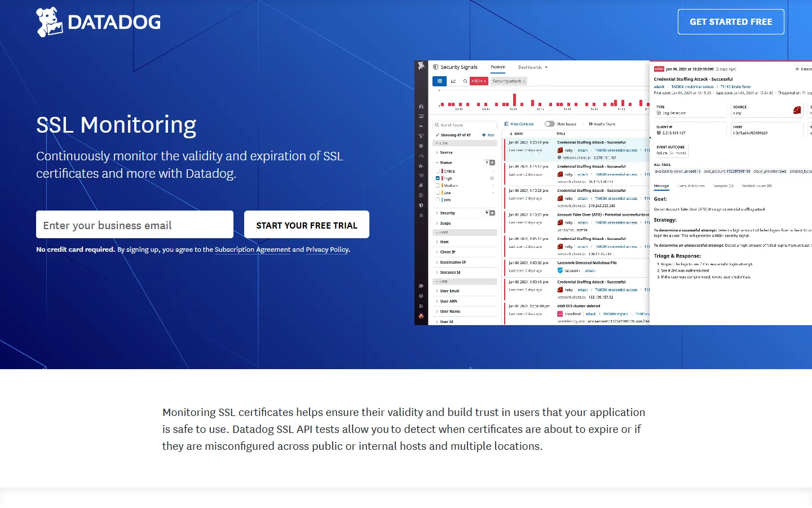Uncheck the High status checkbox
Image resolution: width=812 pixels, height=508 pixels.
coord(438,178)
